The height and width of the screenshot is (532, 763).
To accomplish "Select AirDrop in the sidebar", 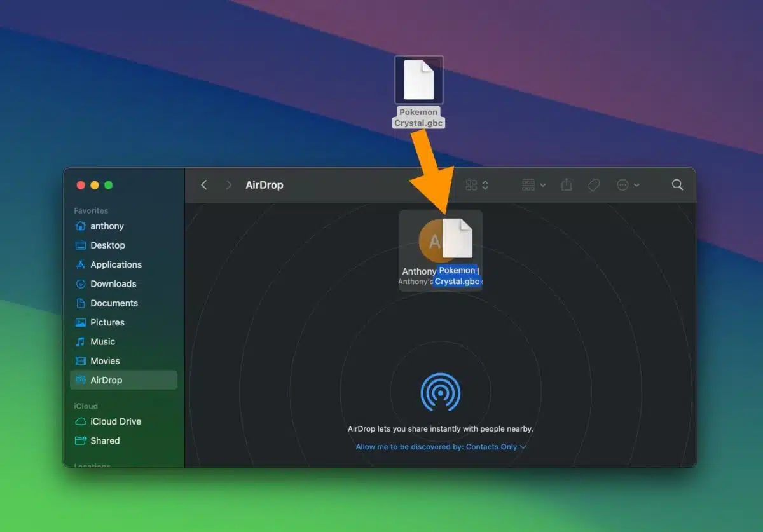I will pyautogui.click(x=124, y=380).
